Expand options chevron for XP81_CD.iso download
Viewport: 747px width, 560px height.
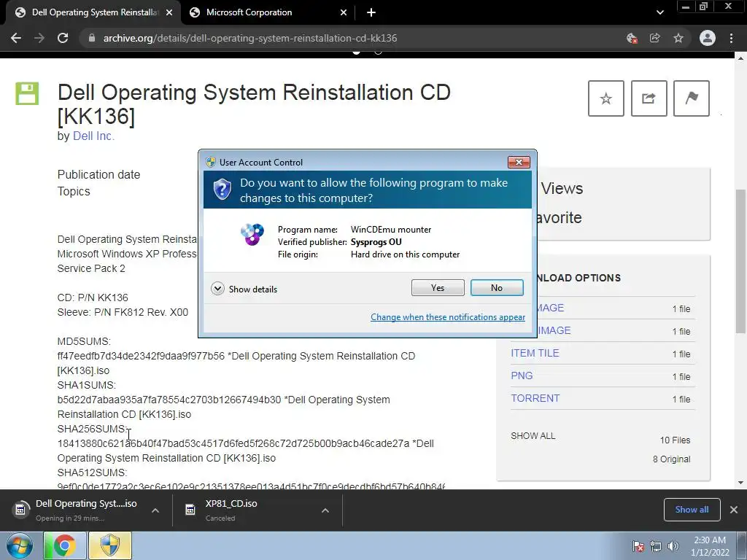325,510
